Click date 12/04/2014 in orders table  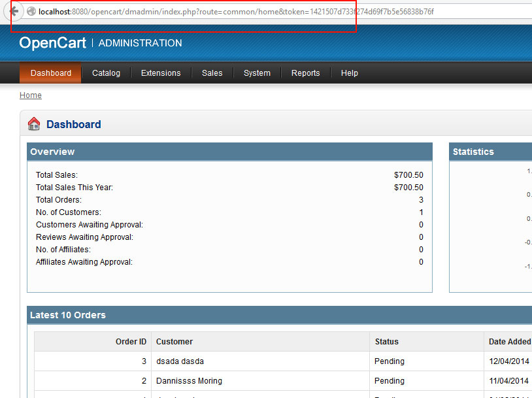coord(509,361)
